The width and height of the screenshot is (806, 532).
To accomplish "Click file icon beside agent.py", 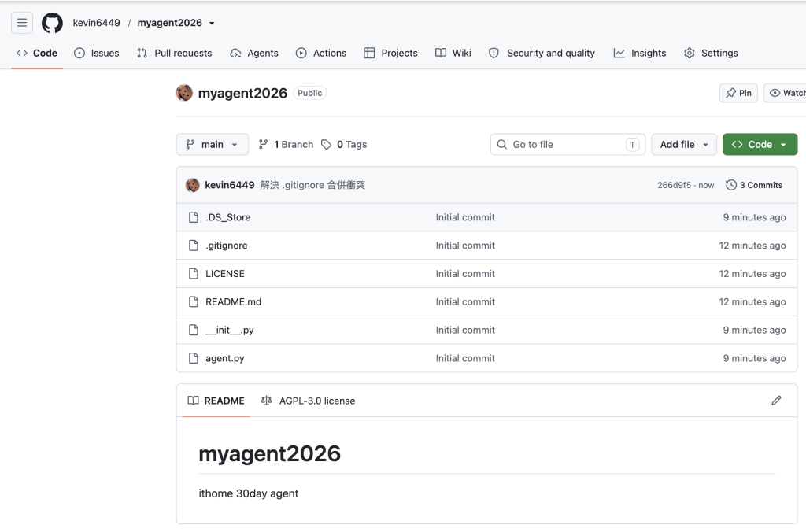I will [194, 358].
